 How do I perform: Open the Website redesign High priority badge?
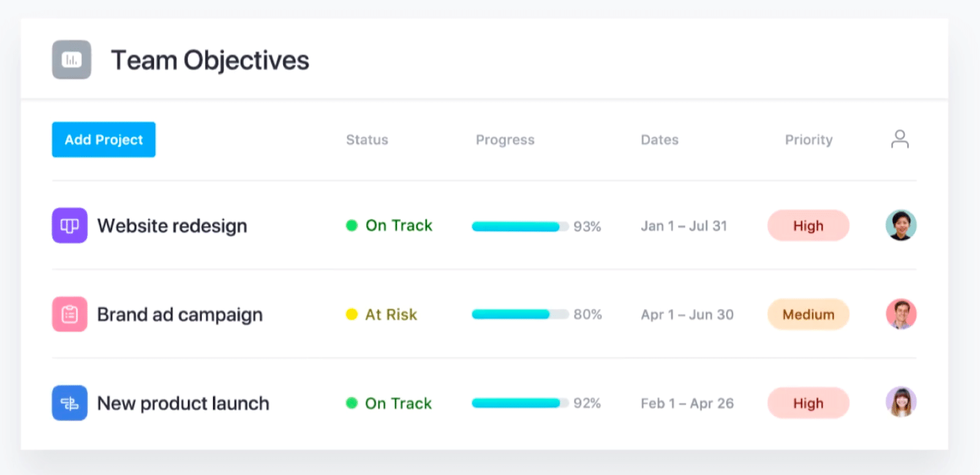pyautogui.click(x=808, y=226)
